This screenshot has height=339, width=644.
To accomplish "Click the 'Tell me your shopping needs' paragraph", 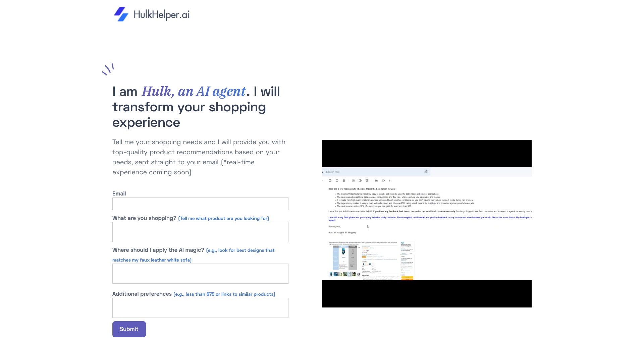I will coord(199,157).
